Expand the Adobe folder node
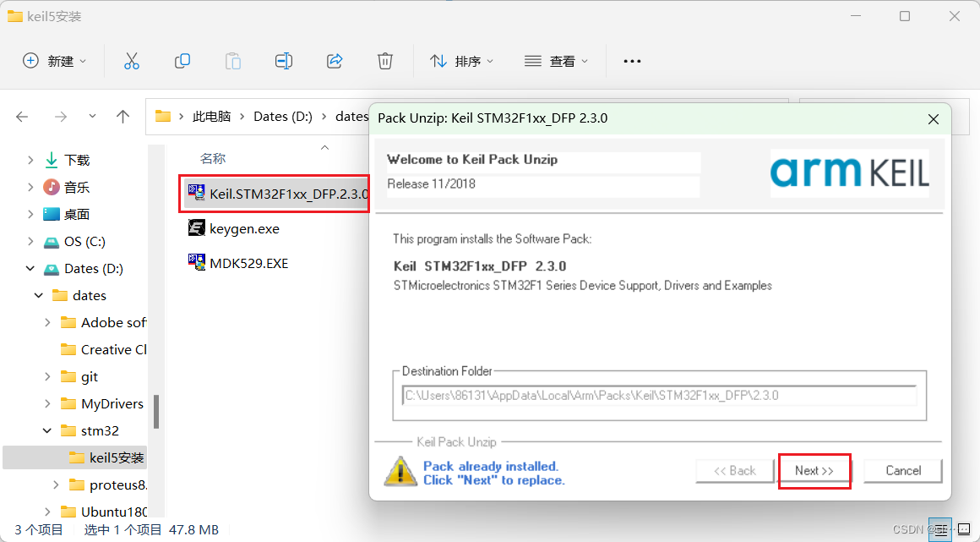This screenshot has height=542, width=980. click(x=47, y=322)
